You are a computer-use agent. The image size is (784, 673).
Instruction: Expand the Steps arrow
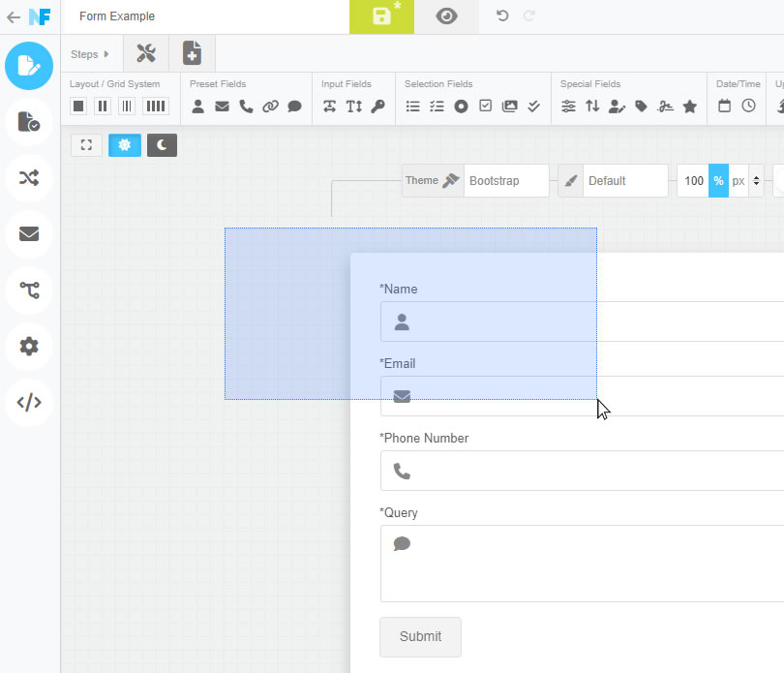(x=106, y=54)
